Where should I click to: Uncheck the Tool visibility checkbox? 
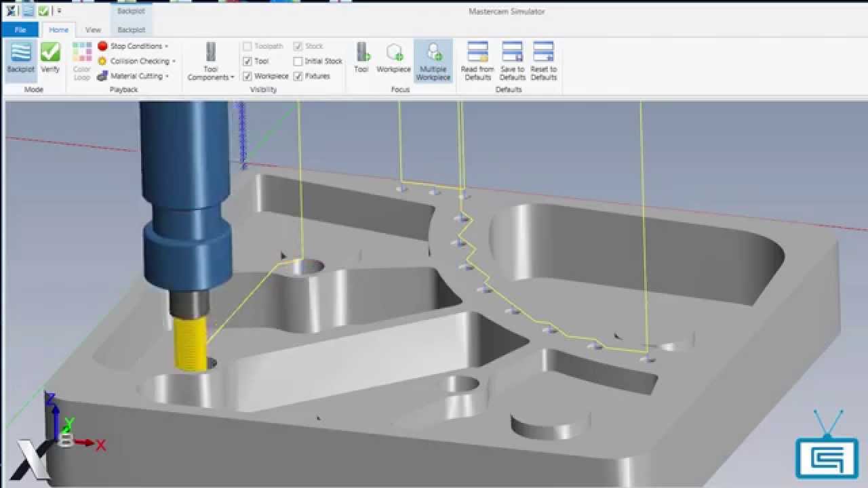[x=248, y=61]
